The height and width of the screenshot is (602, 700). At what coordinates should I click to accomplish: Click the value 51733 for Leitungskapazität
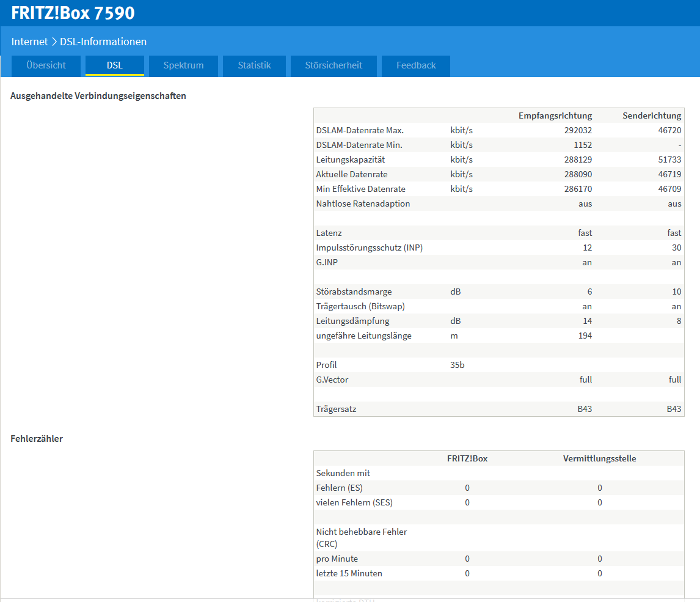[x=669, y=160]
